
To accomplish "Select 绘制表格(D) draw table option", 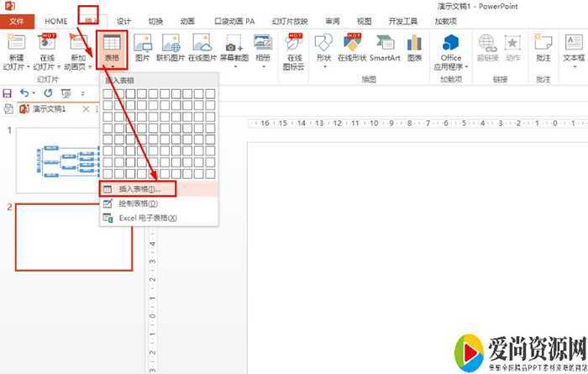I will coord(139,203).
